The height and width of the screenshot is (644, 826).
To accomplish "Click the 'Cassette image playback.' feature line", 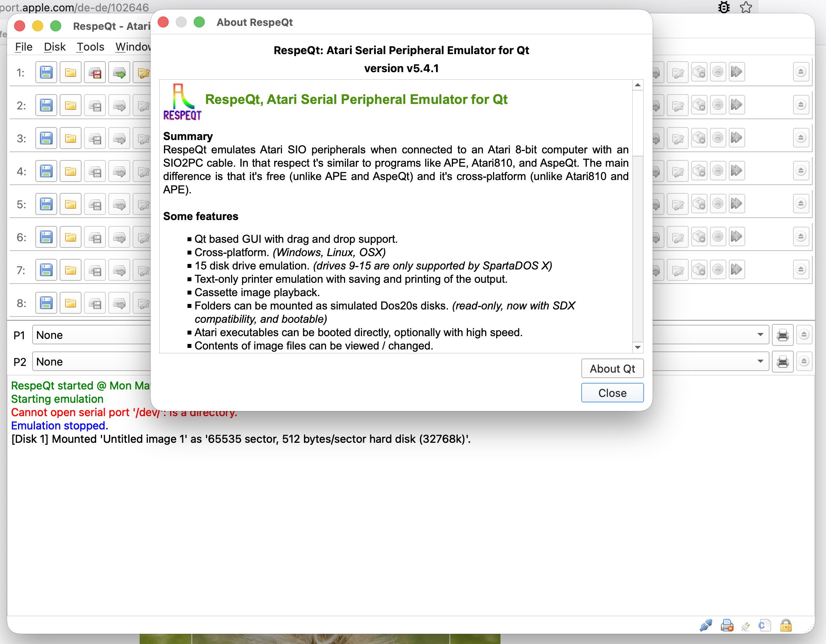I will [257, 292].
